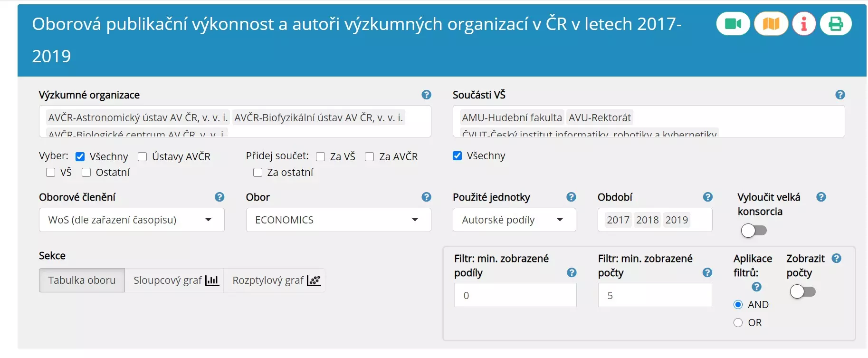Open the orange map guide icon
Viewport: 868px width, 358px height.
coord(771,24)
